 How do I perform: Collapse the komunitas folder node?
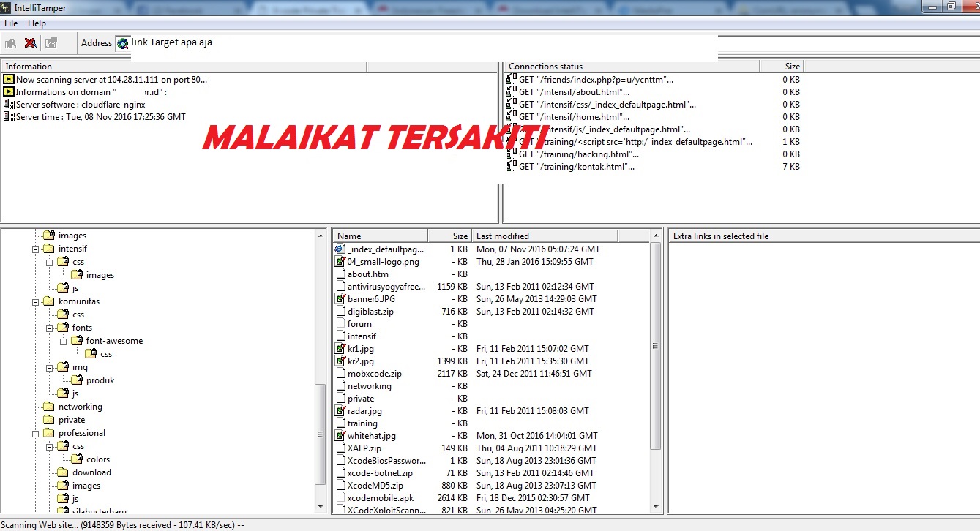[36, 301]
